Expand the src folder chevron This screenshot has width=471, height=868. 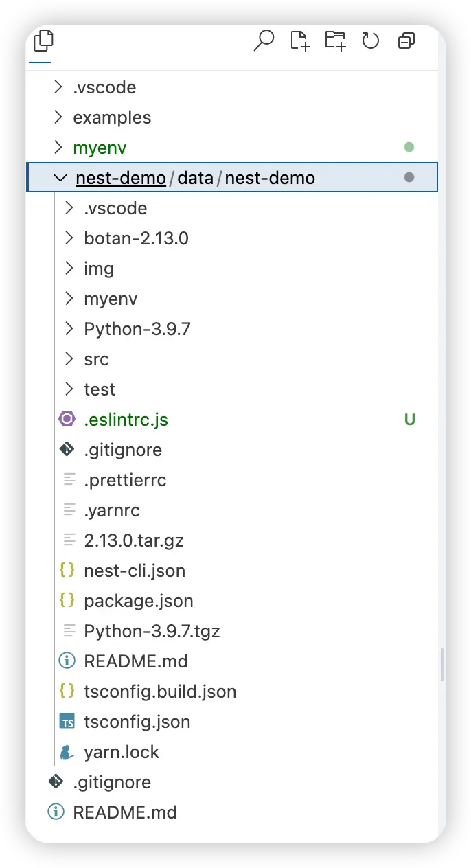tap(69, 359)
